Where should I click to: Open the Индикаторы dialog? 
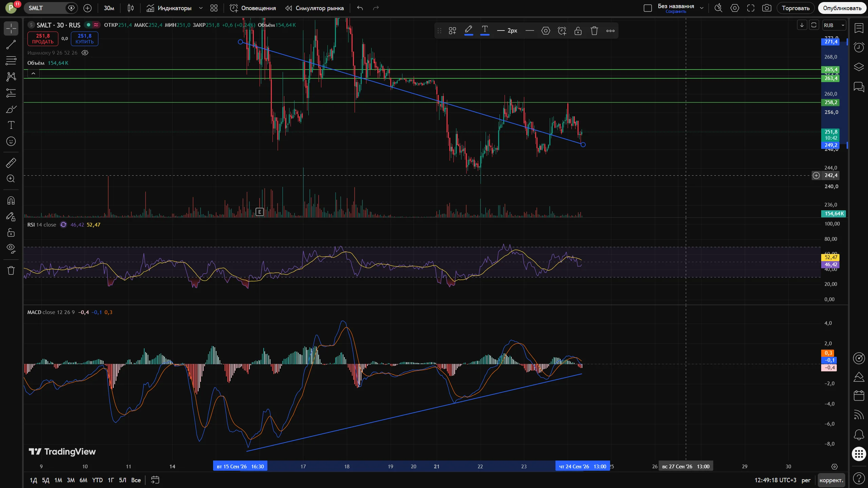point(169,8)
